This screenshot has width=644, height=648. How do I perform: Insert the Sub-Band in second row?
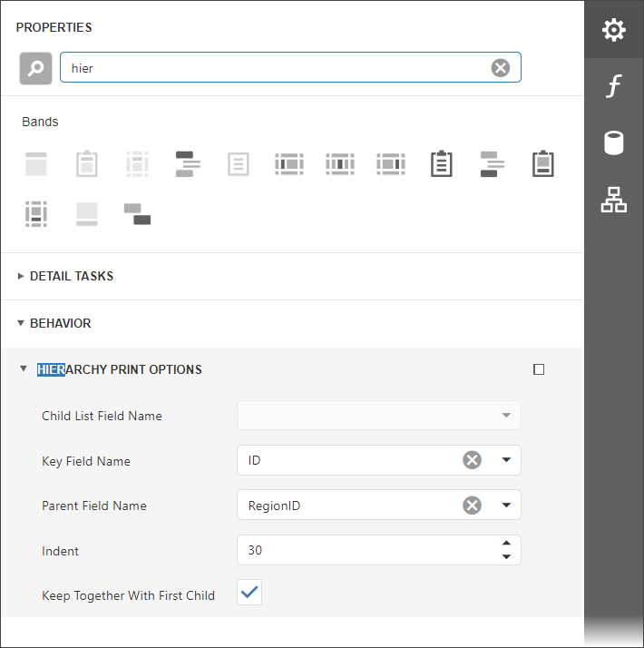click(137, 214)
